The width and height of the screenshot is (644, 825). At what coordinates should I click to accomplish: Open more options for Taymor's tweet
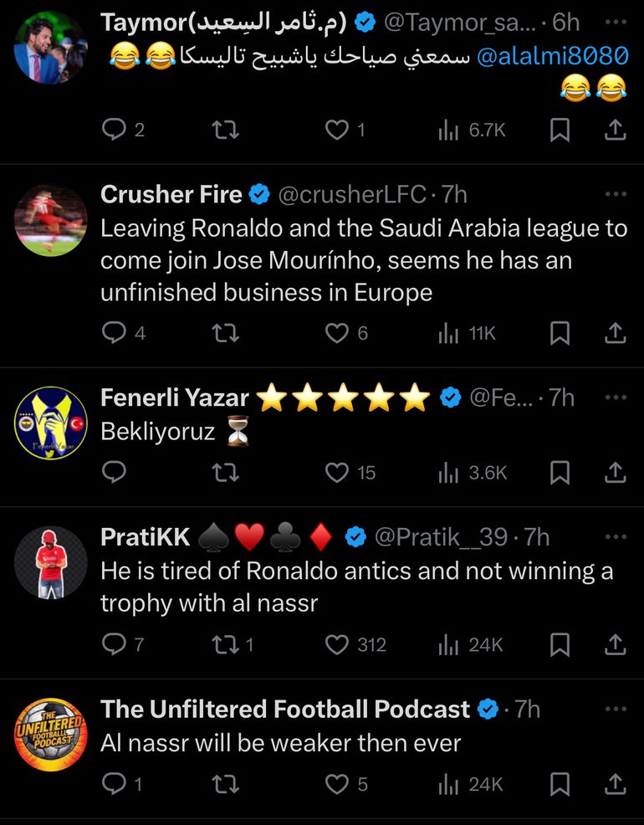tap(616, 21)
